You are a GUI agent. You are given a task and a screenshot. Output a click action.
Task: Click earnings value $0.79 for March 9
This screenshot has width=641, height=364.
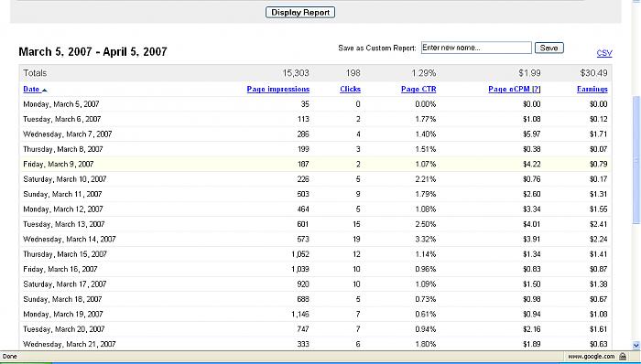pos(599,164)
